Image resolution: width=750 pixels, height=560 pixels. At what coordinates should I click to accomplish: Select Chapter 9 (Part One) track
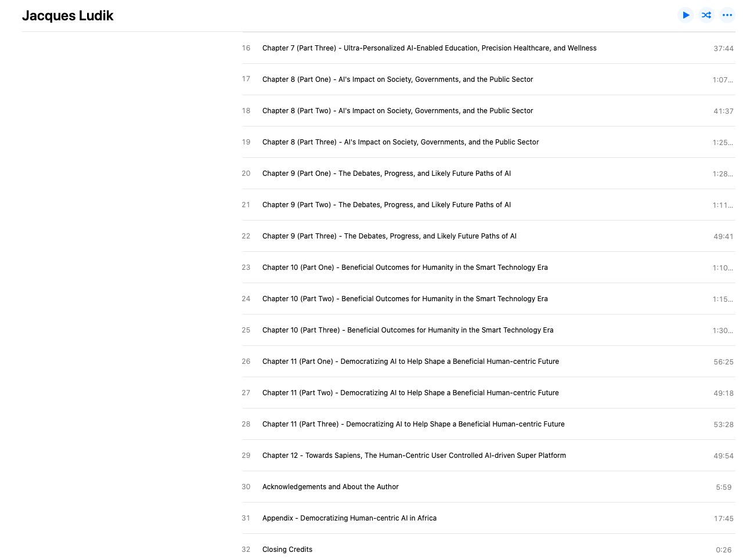coord(489,174)
